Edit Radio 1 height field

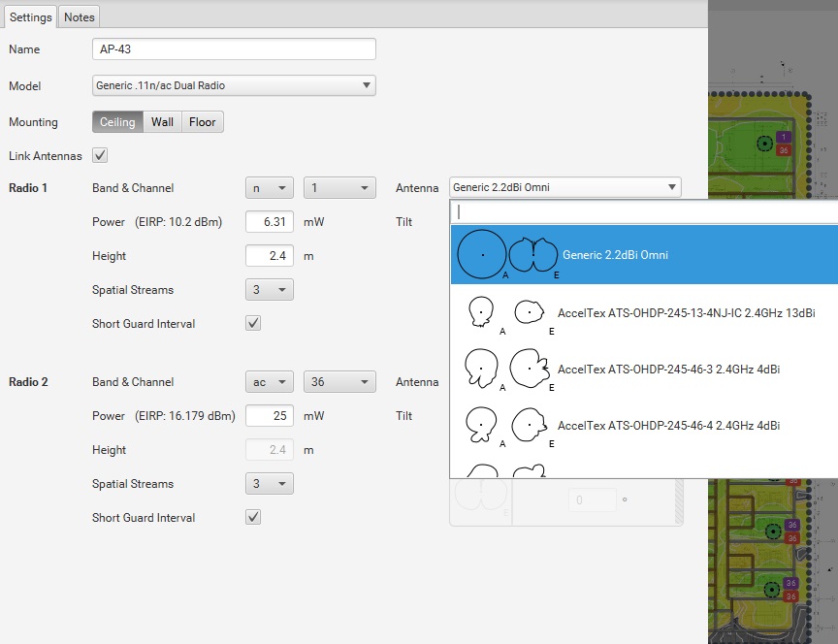pyautogui.click(x=270, y=256)
